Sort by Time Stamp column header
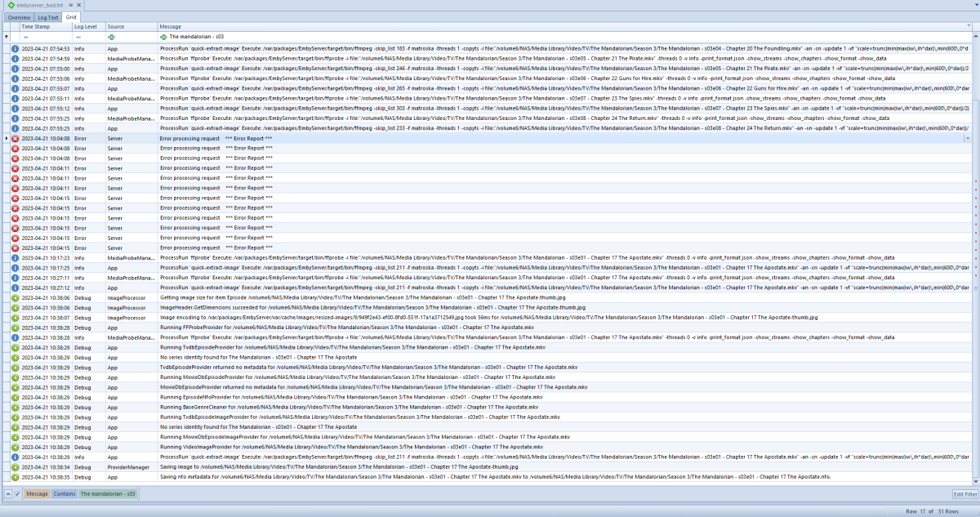The height and width of the screenshot is (517, 980). [46, 27]
